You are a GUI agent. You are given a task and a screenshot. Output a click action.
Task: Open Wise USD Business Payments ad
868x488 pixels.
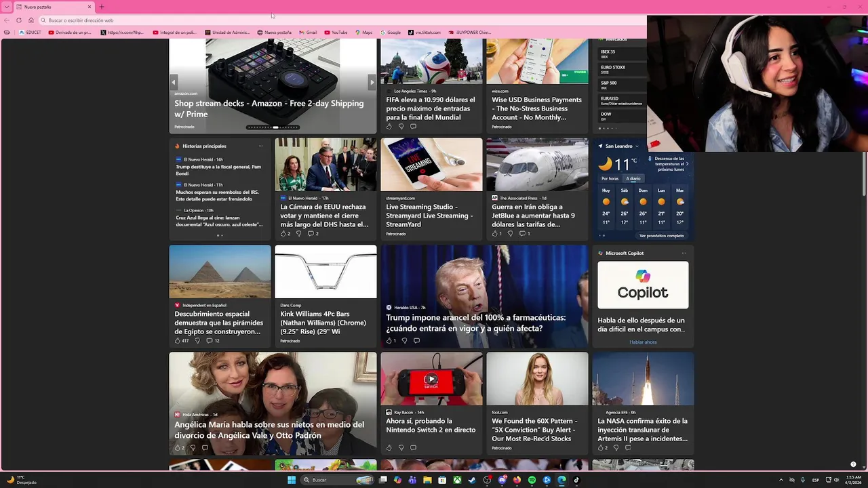pyautogui.click(x=536, y=108)
